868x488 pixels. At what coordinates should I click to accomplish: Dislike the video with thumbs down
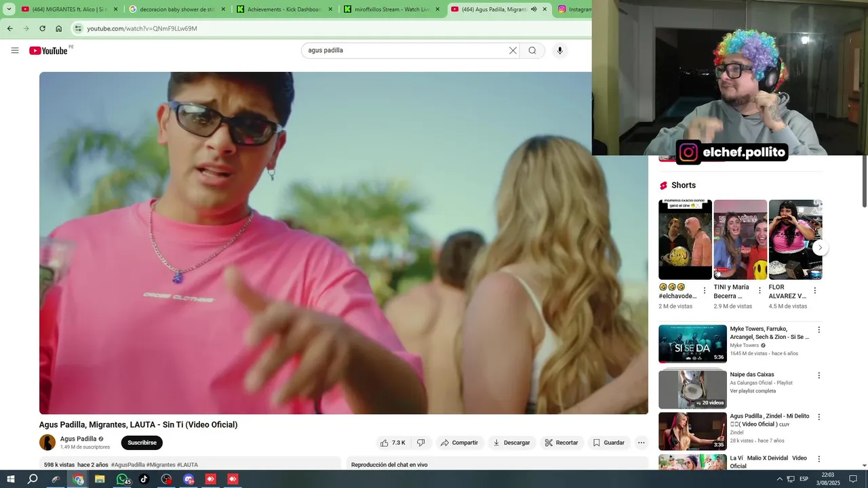(x=421, y=443)
